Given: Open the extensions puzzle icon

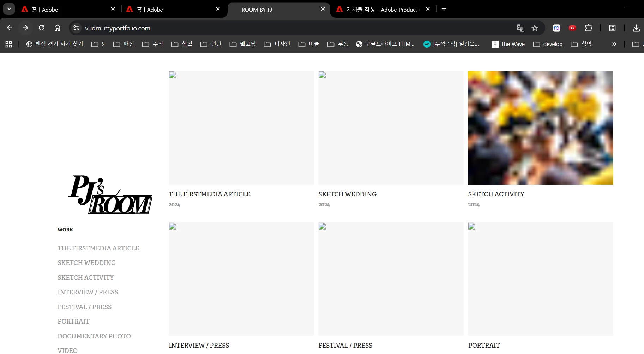Looking at the screenshot, I should point(589,28).
